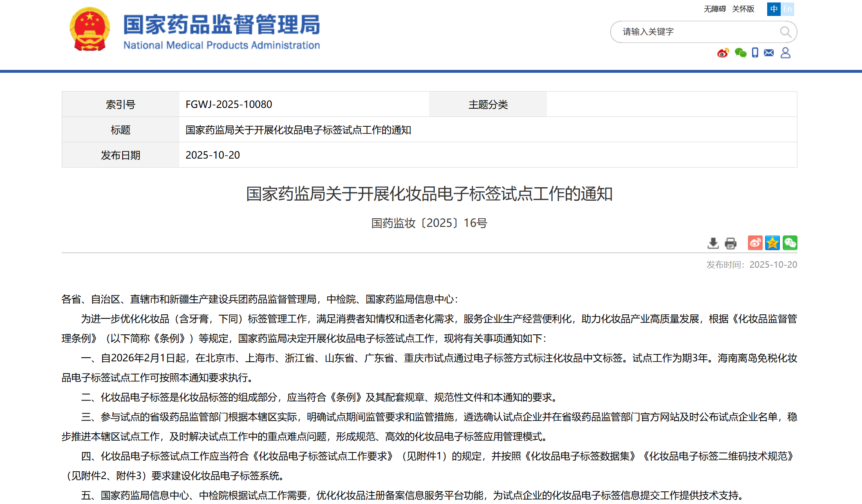Click paragraph starting 二、化妆品电子标签是
The height and width of the screenshot is (504, 862).
tap(320, 397)
